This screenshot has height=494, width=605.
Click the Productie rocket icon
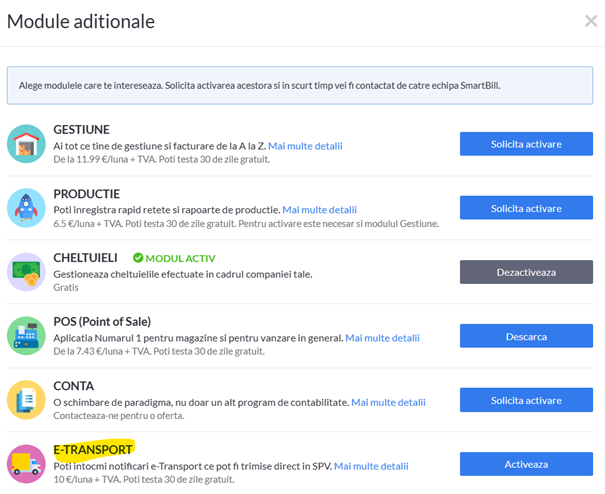(26, 208)
